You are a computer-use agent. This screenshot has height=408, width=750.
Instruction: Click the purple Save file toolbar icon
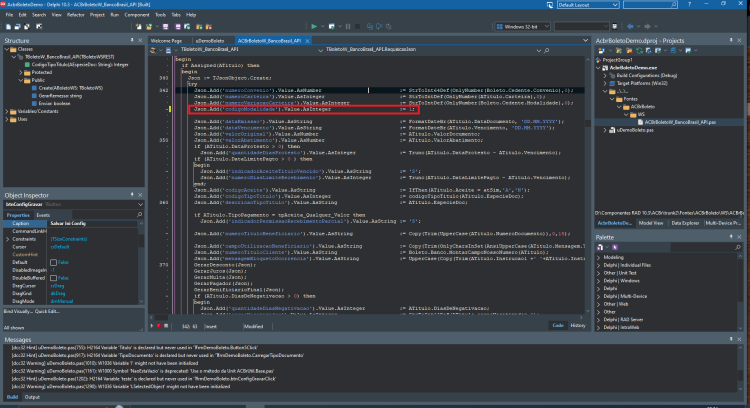coord(165,27)
